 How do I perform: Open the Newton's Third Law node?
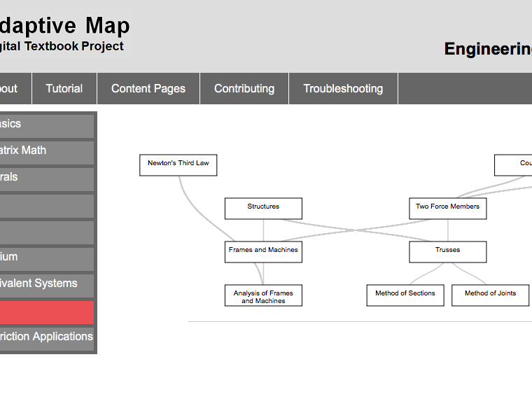coord(178,165)
